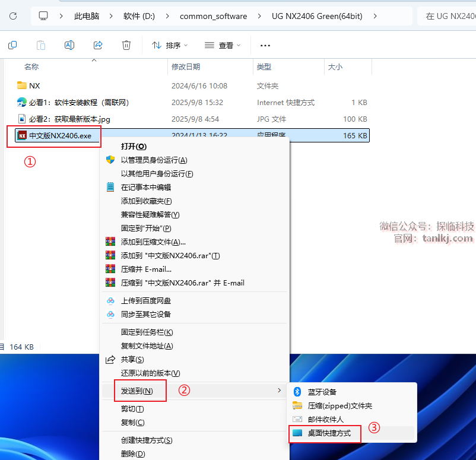Expand chevron before 此电脑 in breadcrumb

click(61, 16)
